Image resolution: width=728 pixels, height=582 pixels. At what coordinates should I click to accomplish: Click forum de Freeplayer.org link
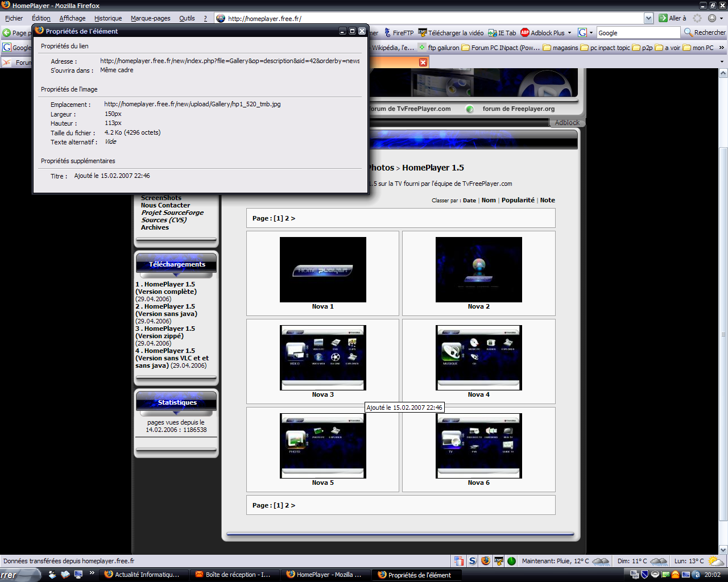click(x=518, y=109)
